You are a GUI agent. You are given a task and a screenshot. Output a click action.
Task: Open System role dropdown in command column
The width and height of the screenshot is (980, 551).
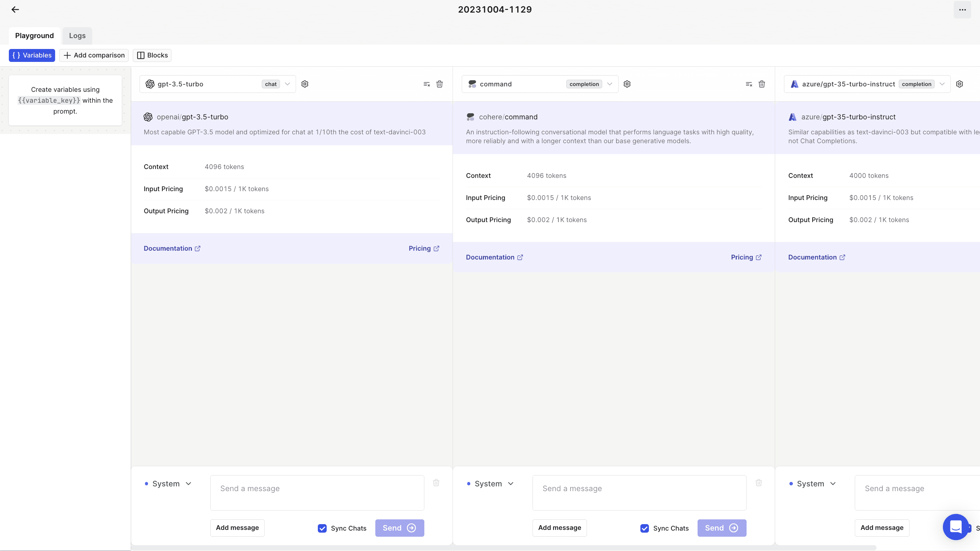tap(491, 484)
